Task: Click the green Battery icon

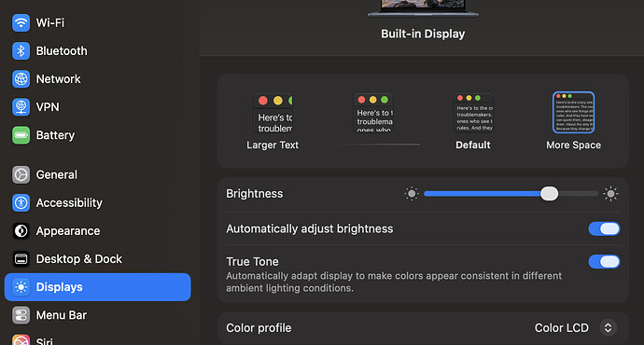Action: (x=21, y=135)
